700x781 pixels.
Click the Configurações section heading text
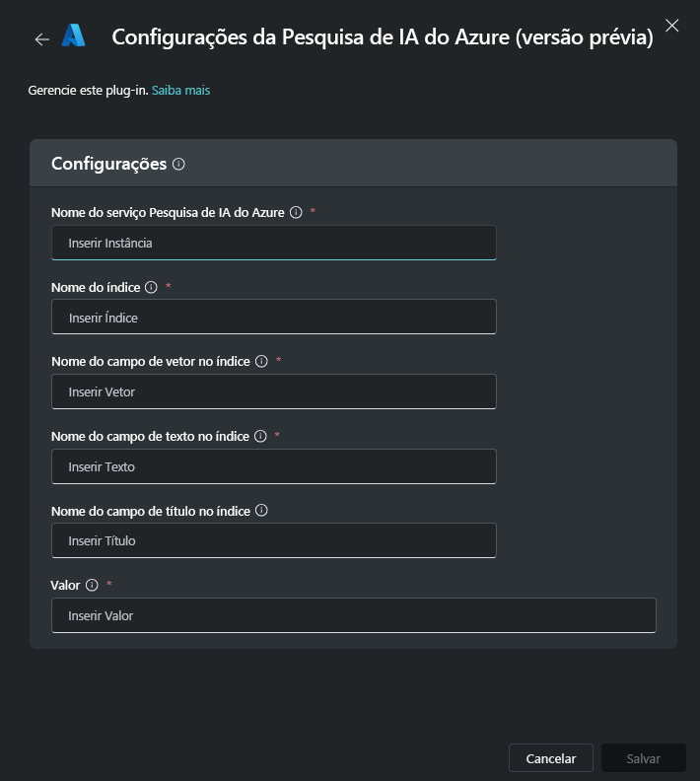(x=109, y=164)
